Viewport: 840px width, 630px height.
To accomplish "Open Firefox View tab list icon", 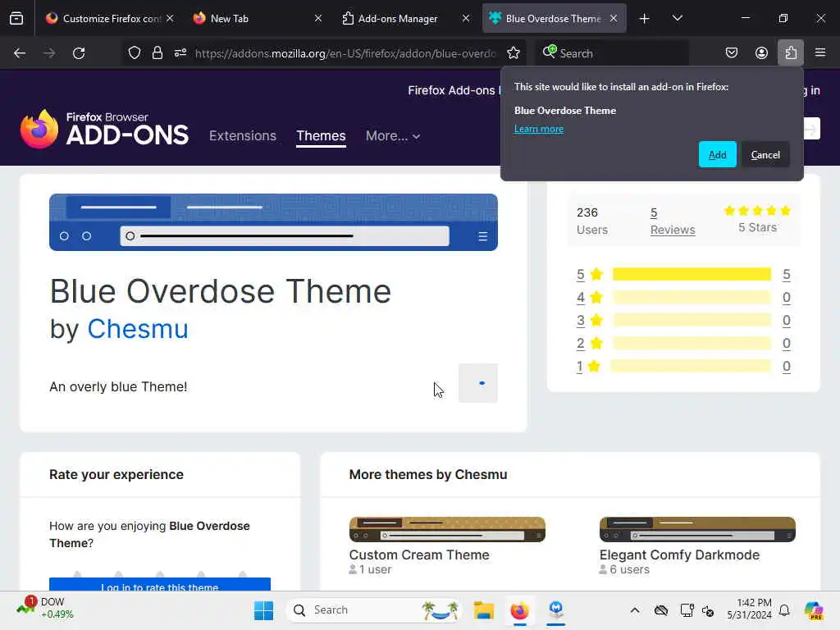I will tap(16, 18).
